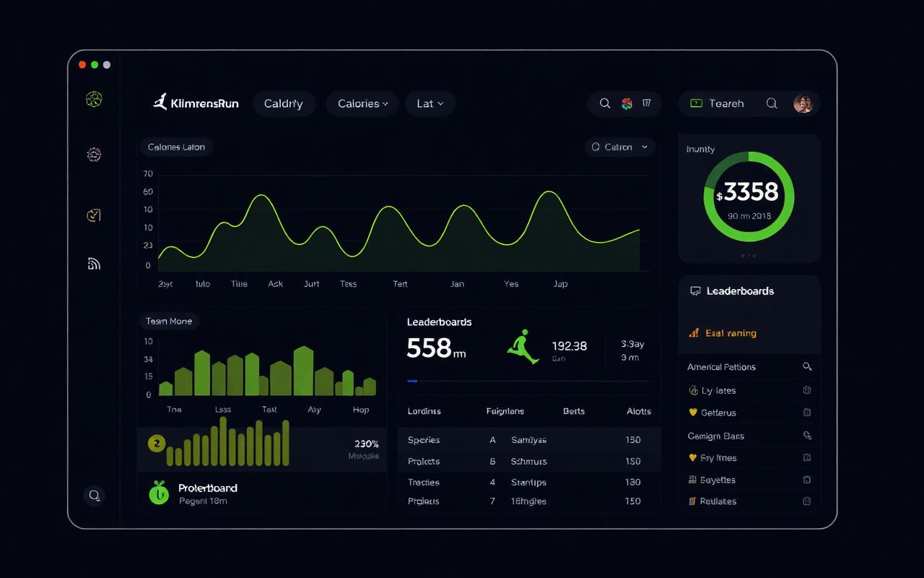Image resolution: width=924 pixels, height=578 pixels.
Task: Click the Alotts column header
Action: click(x=639, y=411)
